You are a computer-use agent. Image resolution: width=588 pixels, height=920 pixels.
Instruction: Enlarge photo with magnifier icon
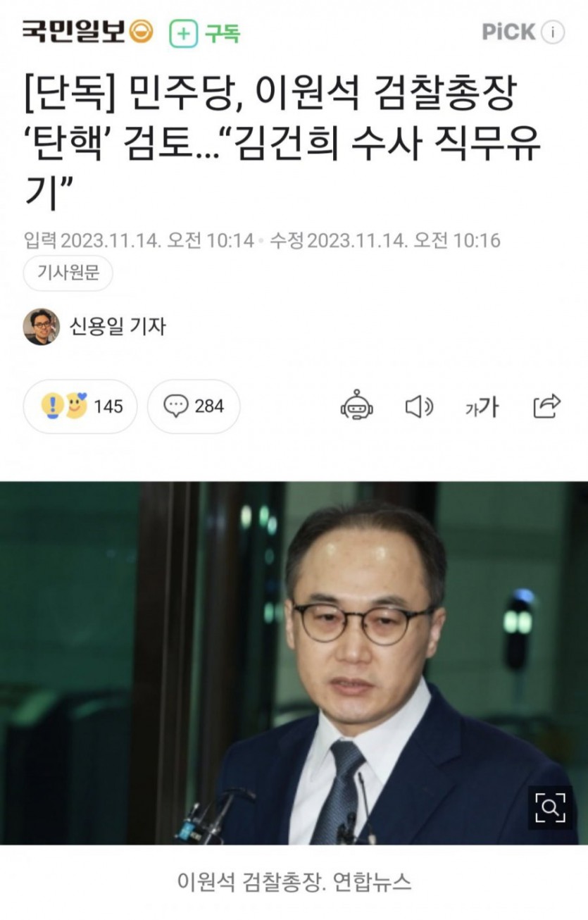pyautogui.click(x=550, y=807)
